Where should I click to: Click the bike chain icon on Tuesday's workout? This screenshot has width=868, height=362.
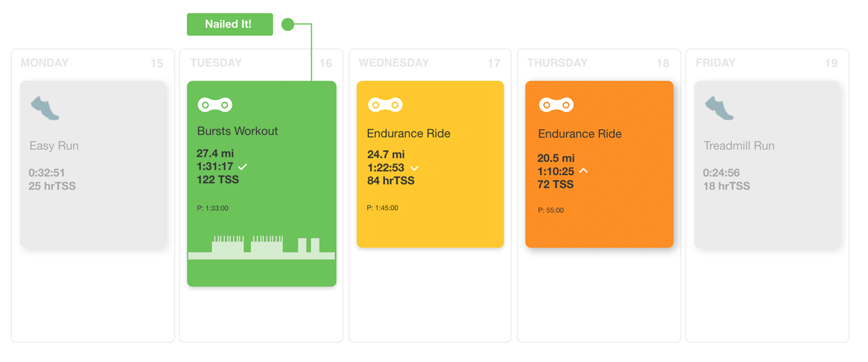coord(215,105)
